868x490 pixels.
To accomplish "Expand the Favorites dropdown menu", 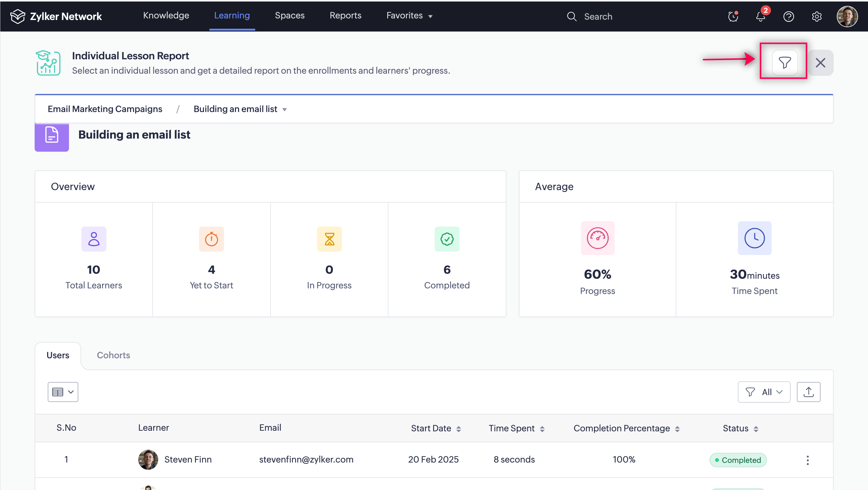I will point(409,16).
